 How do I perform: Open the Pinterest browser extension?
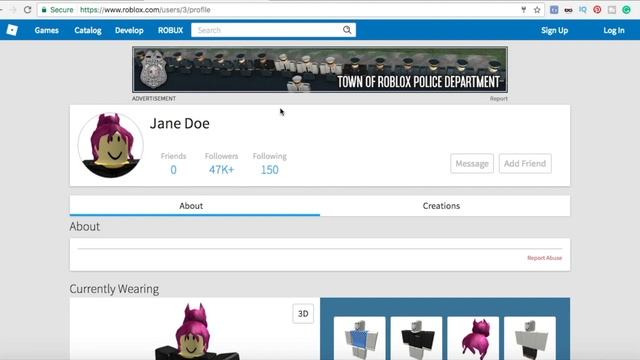point(597,10)
